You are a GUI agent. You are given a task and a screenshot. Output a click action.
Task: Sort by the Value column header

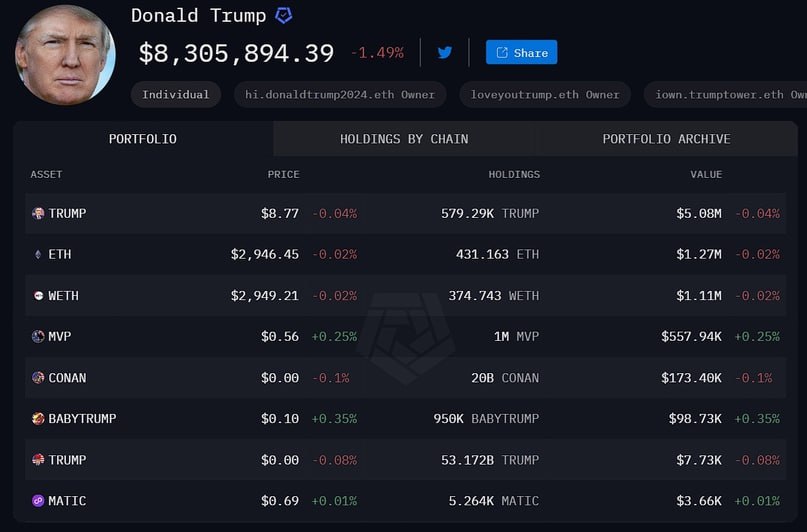coord(705,174)
